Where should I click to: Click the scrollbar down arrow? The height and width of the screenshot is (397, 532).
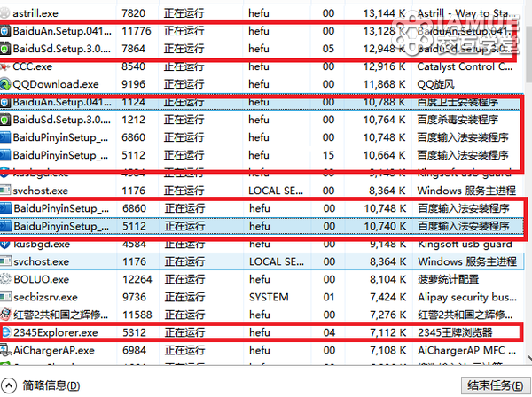pos(529,358)
